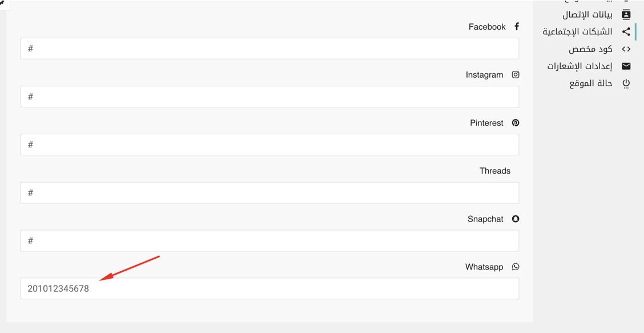Click into the Pinterest link field
644x333 pixels.
tap(269, 145)
